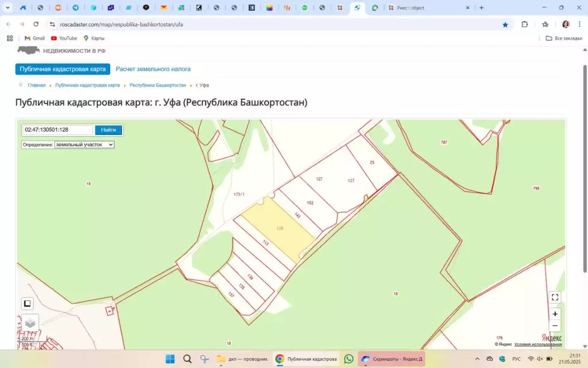Open browser extensions puzzle icon
The image size is (588, 368).
[x=524, y=25]
